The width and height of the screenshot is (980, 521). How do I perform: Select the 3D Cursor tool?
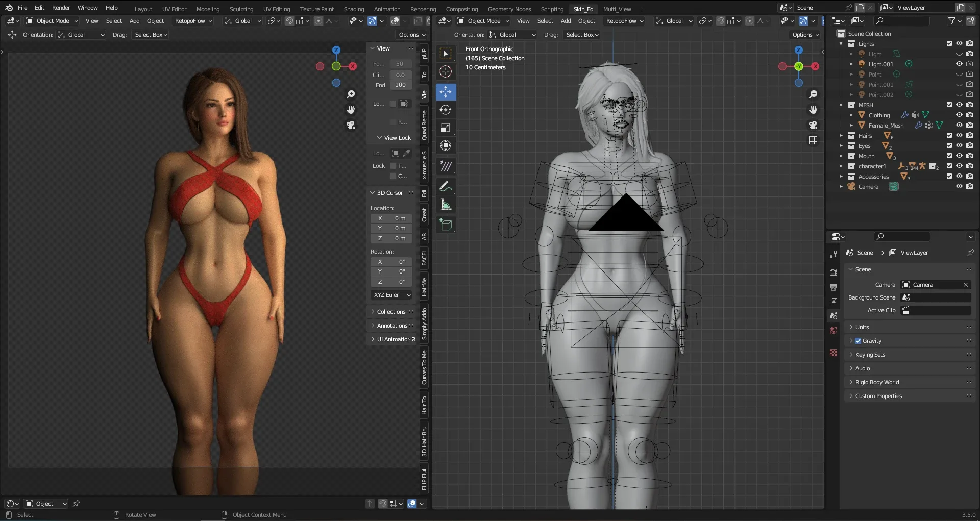[x=446, y=72]
